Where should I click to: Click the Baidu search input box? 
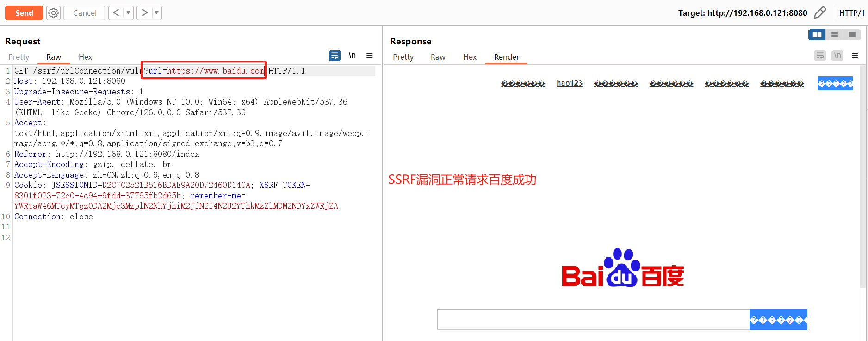click(593, 320)
